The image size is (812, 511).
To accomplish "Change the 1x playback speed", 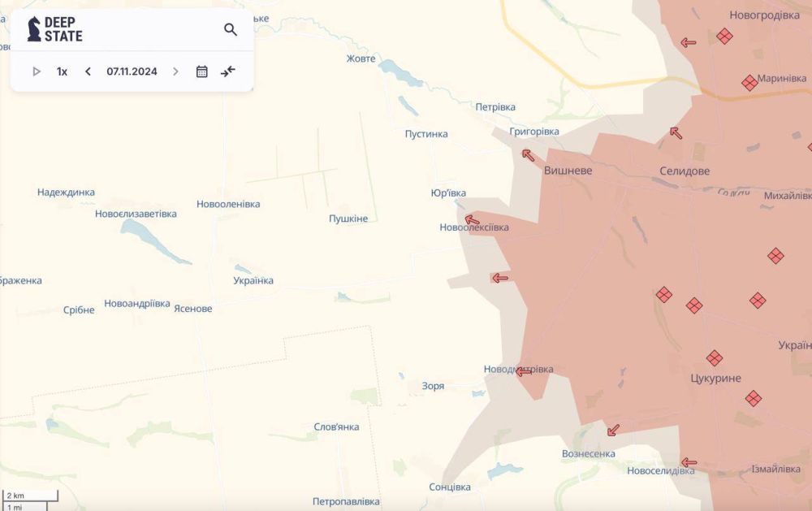I will (62, 71).
